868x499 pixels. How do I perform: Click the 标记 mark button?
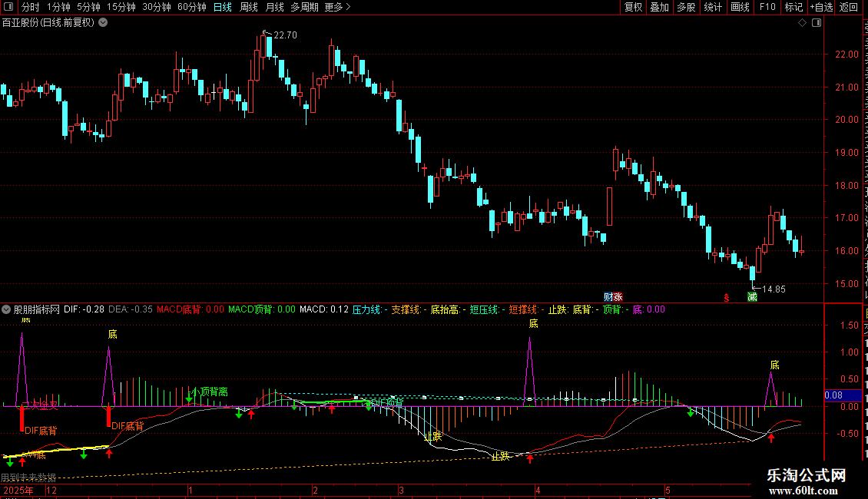[x=793, y=7]
